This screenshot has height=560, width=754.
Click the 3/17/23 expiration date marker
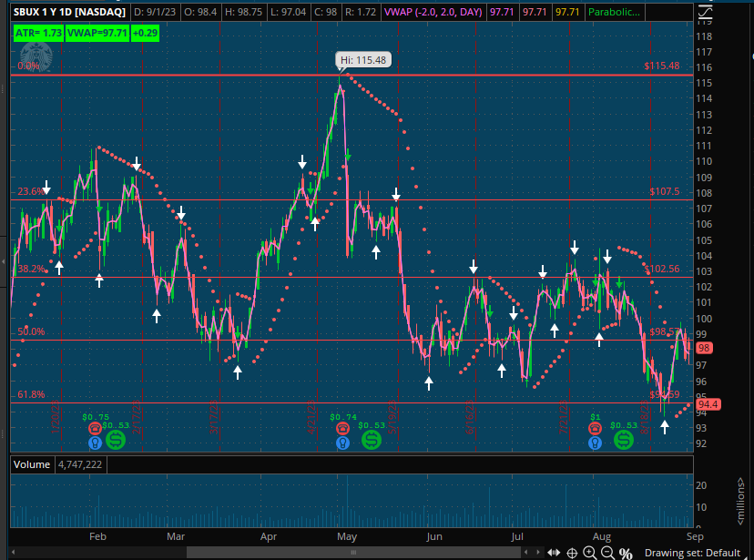coord(215,417)
